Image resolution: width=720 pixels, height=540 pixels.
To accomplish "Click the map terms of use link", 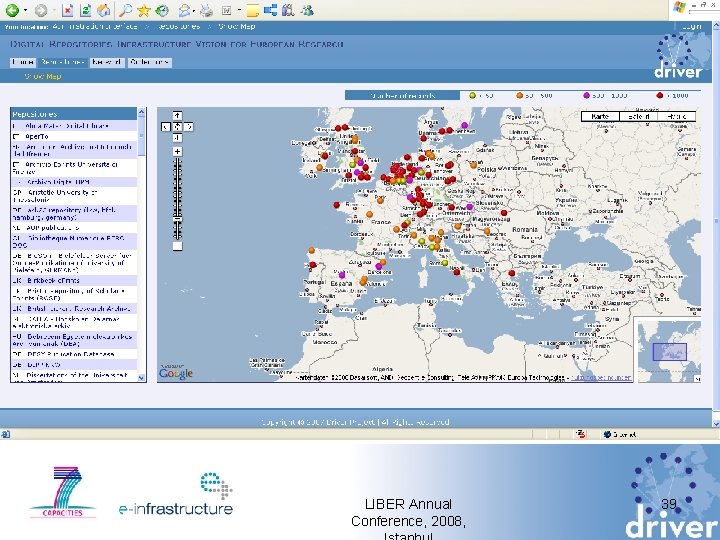I will click(x=601, y=377).
